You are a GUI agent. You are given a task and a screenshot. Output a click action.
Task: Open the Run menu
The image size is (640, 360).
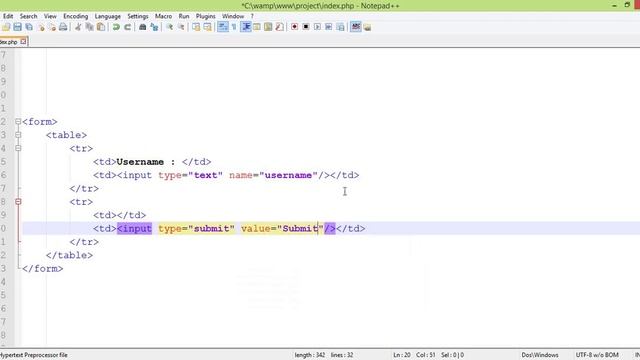[x=184, y=16]
